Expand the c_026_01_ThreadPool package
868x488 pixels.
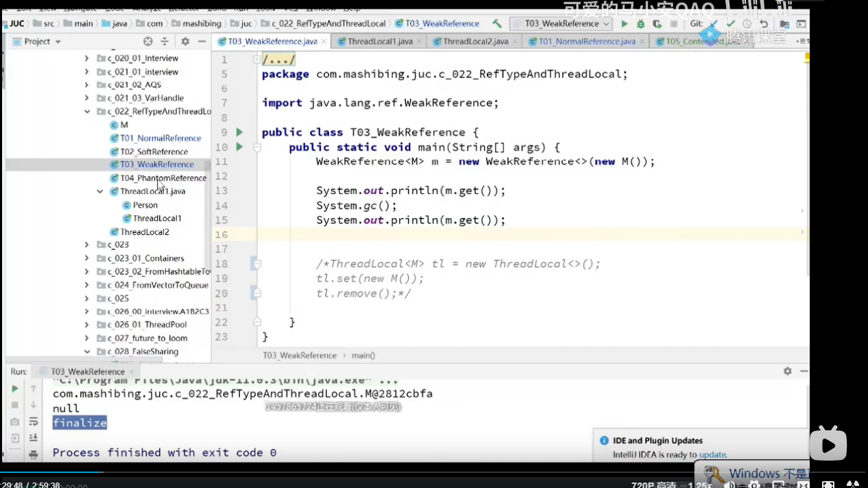coord(86,325)
